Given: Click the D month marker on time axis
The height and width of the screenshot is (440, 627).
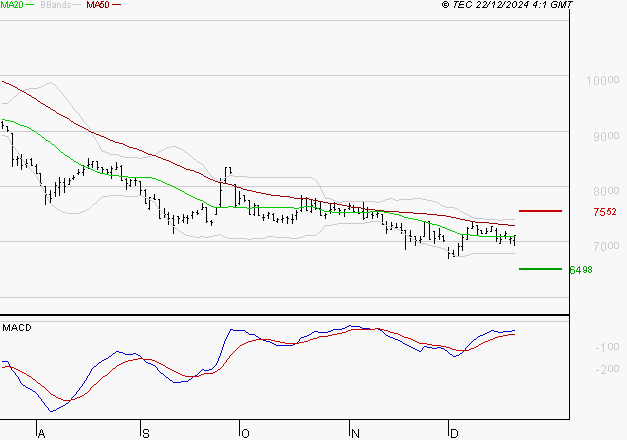Looking at the screenshot, I should tap(454, 434).
